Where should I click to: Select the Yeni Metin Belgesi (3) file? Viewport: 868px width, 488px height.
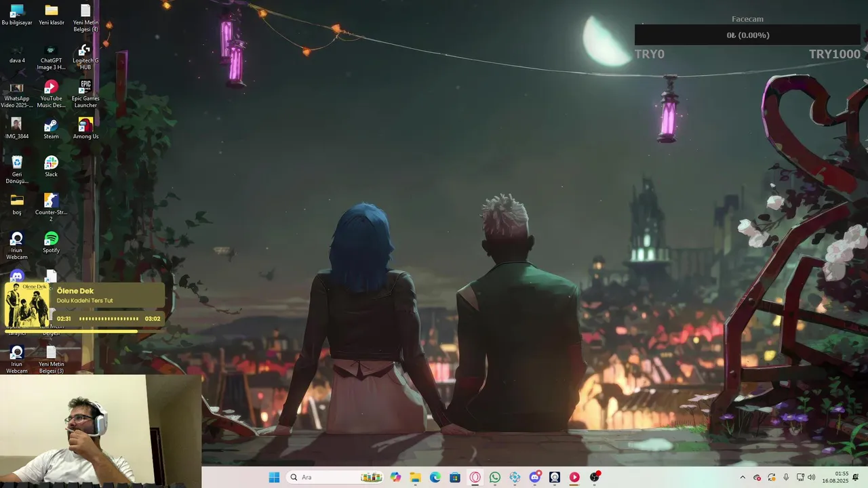[x=52, y=359]
